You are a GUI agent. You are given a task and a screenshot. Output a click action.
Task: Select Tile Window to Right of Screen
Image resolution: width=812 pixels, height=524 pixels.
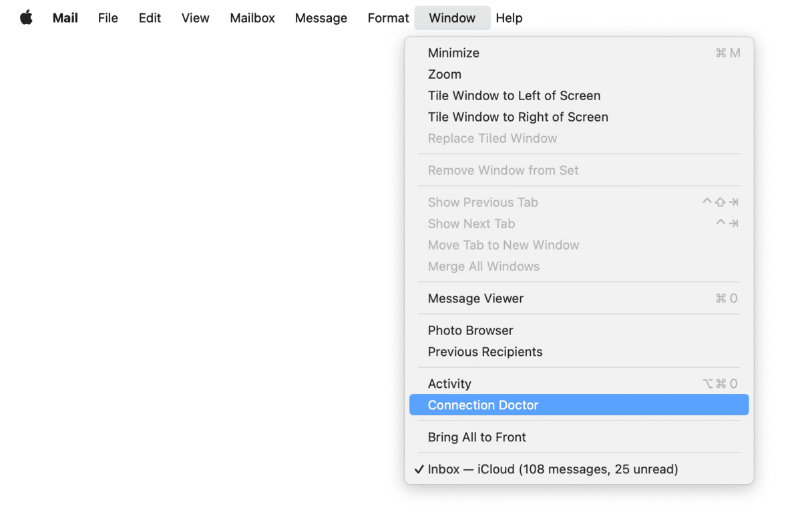tap(518, 117)
